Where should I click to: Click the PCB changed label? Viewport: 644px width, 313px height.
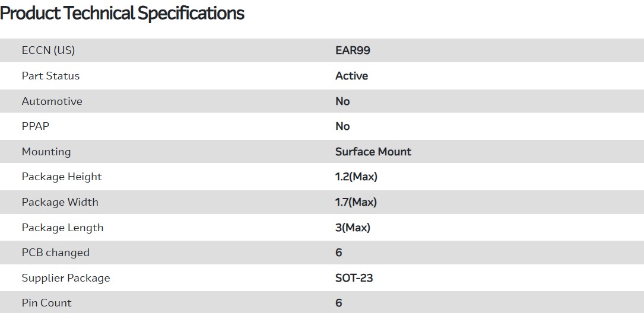tap(55, 253)
